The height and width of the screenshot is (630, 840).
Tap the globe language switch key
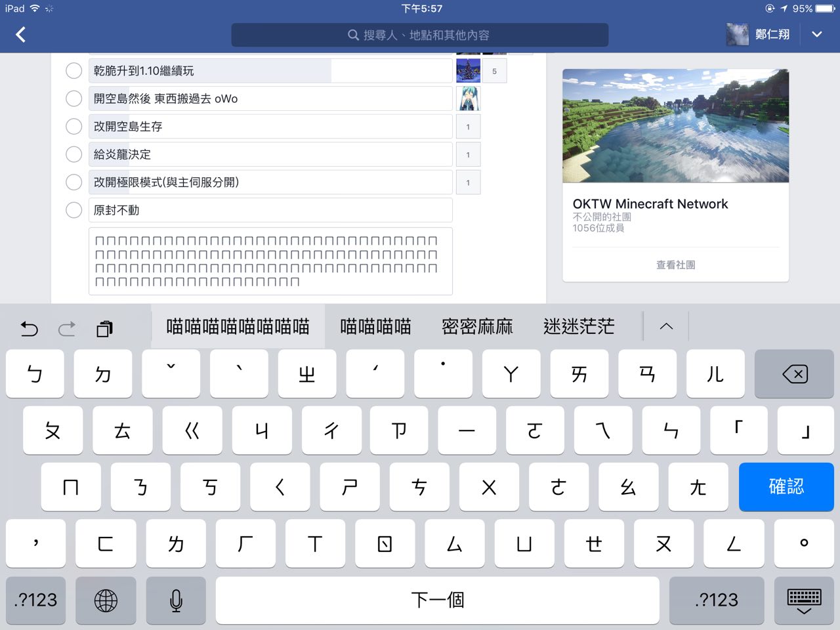click(106, 600)
